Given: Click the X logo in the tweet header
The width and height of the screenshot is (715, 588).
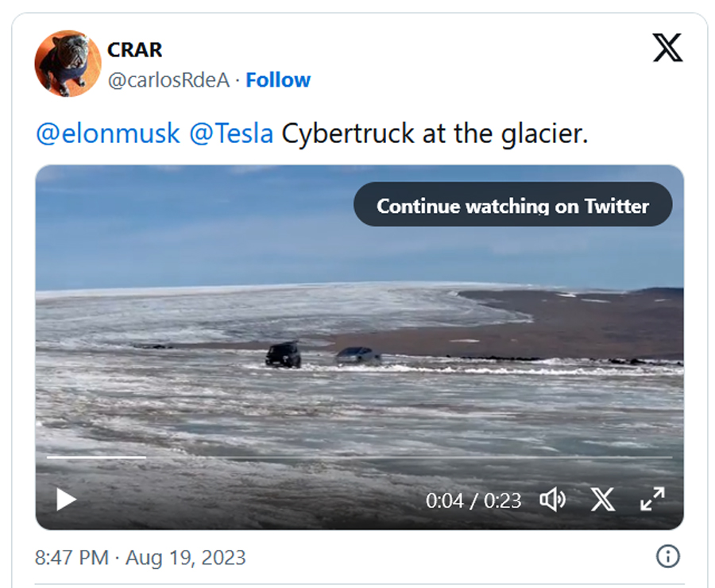Looking at the screenshot, I should point(667,49).
